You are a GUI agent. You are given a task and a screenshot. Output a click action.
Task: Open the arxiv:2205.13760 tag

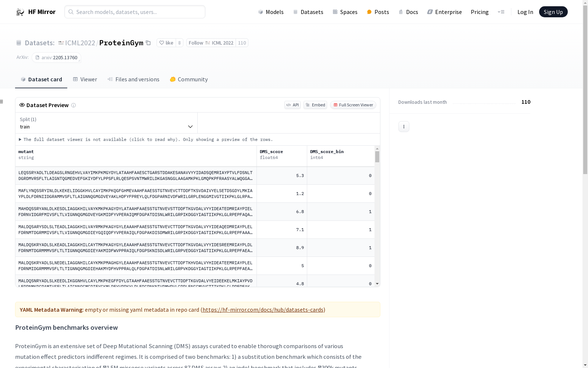coord(56,57)
